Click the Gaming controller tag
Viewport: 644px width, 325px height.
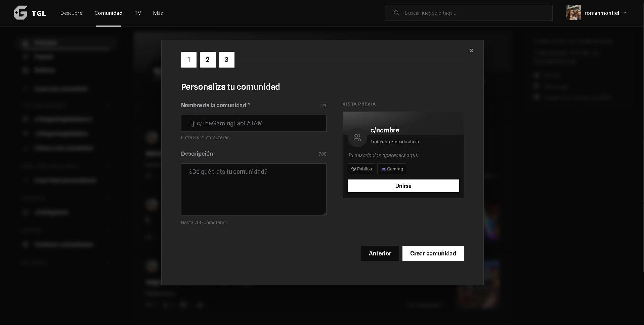click(392, 169)
